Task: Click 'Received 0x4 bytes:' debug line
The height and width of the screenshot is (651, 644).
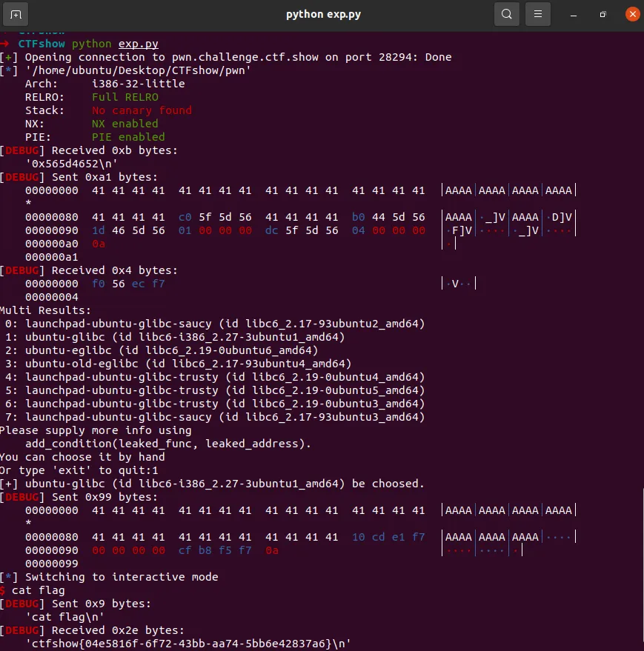Action: point(89,270)
